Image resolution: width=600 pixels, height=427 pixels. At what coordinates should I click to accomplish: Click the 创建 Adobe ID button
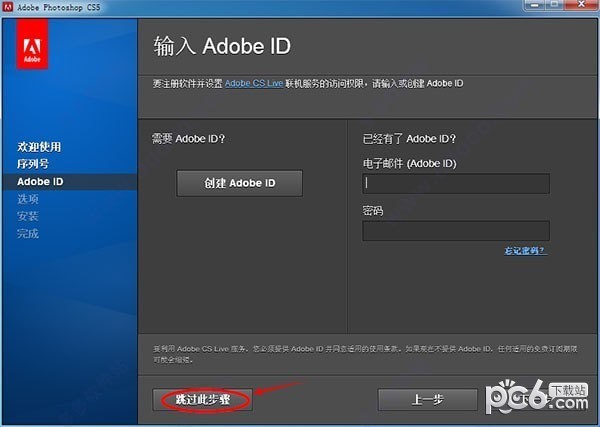240,183
